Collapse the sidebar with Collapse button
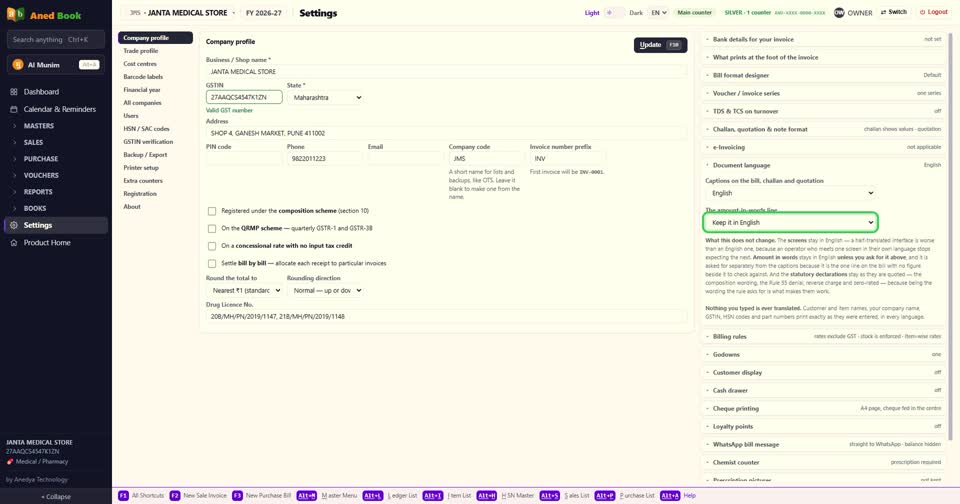This screenshot has height=504, width=960. click(x=56, y=497)
